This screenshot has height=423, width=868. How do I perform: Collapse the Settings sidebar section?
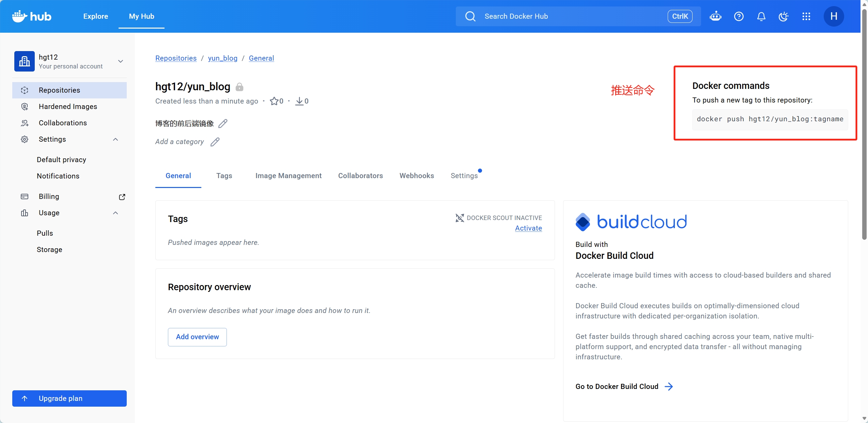[115, 139]
